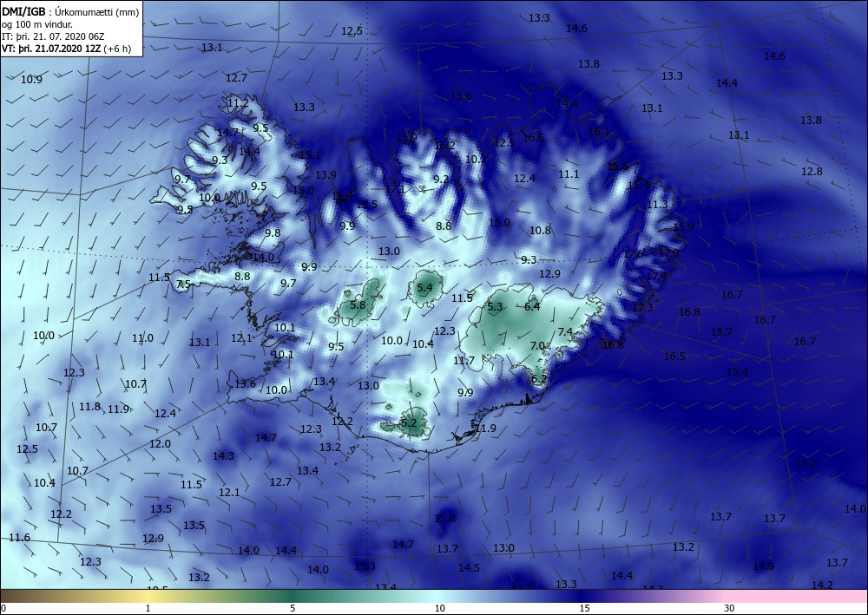Screen dimensions: 868x615
Task: Click the color scale label 5
Action: click(293, 609)
